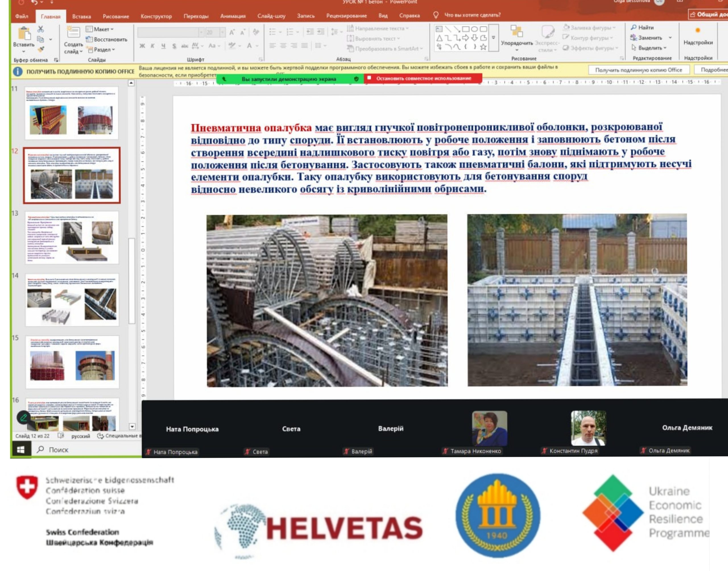Select the star shape in shapes gallery
This screenshot has width=728, height=571.
click(483, 47)
